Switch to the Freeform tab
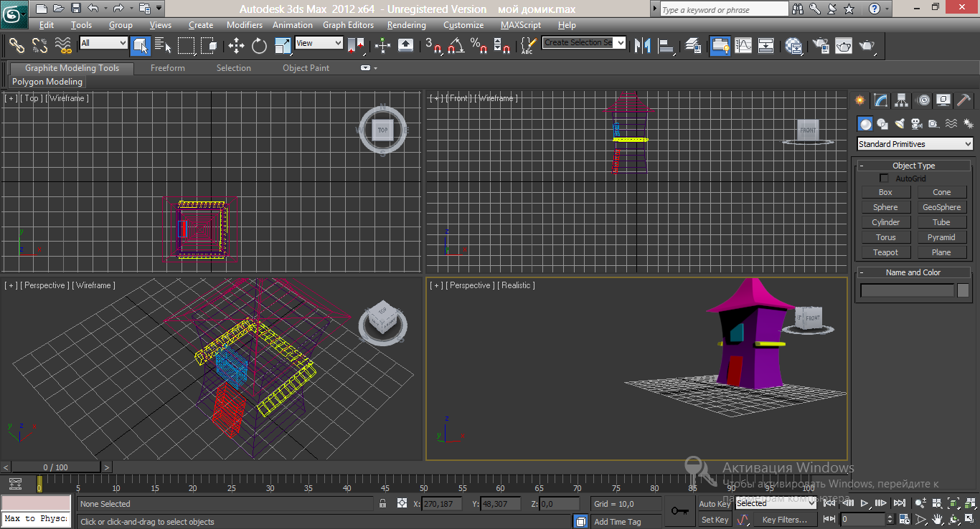This screenshot has width=980, height=529. tap(168, 68)
